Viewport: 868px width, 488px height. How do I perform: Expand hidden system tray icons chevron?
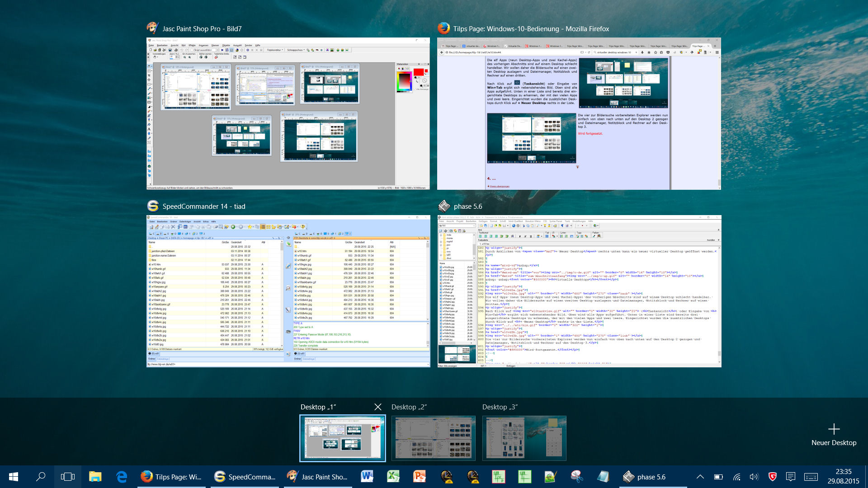click(x=700, y=477)
